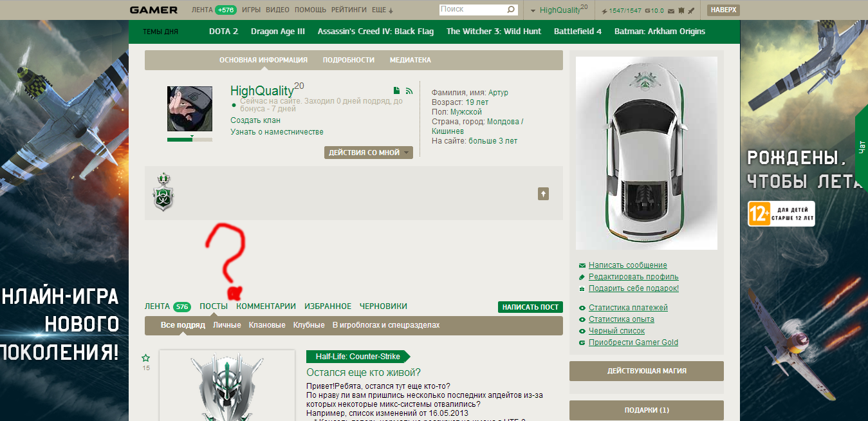Filter posts by Личные
This screenshot has width=868, height=421.
227,325
